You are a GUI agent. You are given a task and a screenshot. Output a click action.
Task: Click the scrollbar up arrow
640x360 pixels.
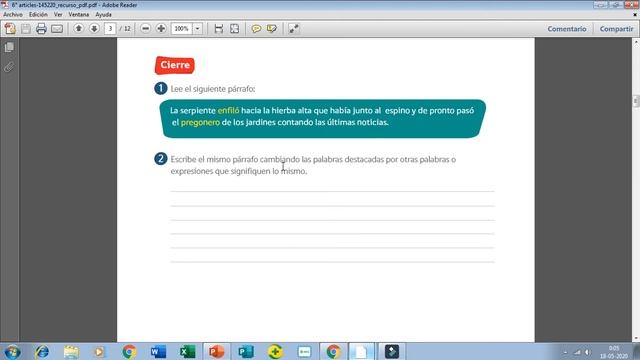click(x=636, y=42)
